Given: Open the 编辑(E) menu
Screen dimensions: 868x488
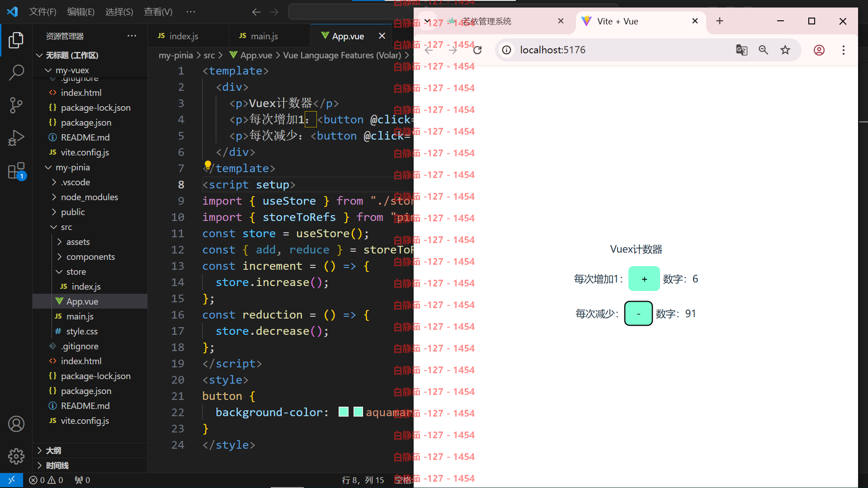Looking at the screenshot, I should 80,12.
